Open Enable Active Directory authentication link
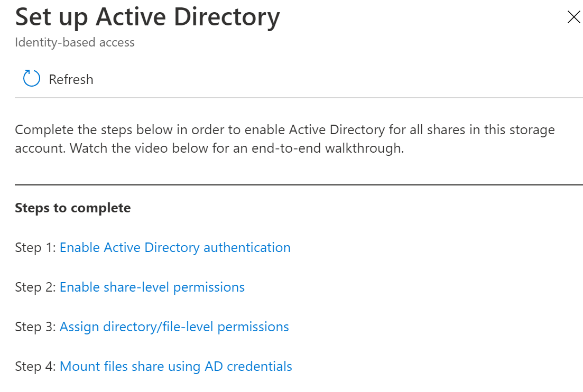583x392 pixels. pyautogui.click(x=175, y=247)
